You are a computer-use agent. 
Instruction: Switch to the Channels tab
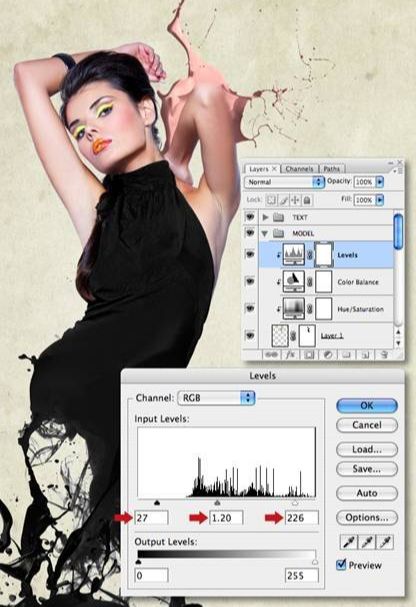299,169
